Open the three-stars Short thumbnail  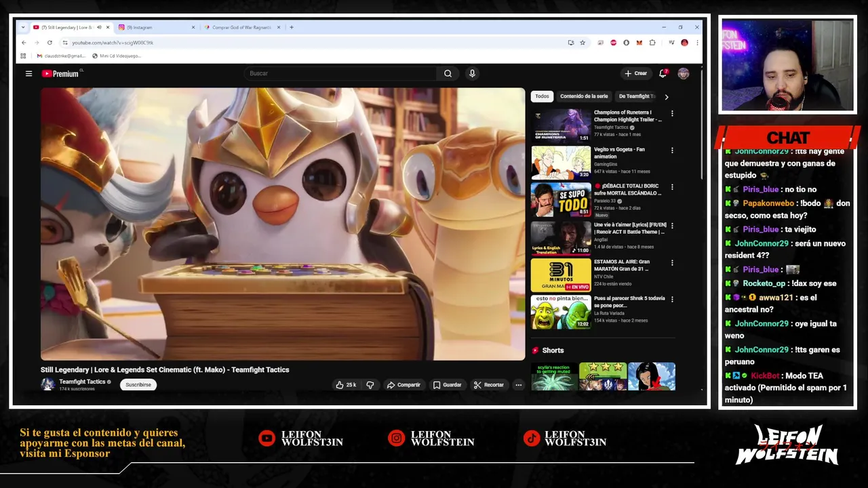pyautogui.click(x=603, y=377)
